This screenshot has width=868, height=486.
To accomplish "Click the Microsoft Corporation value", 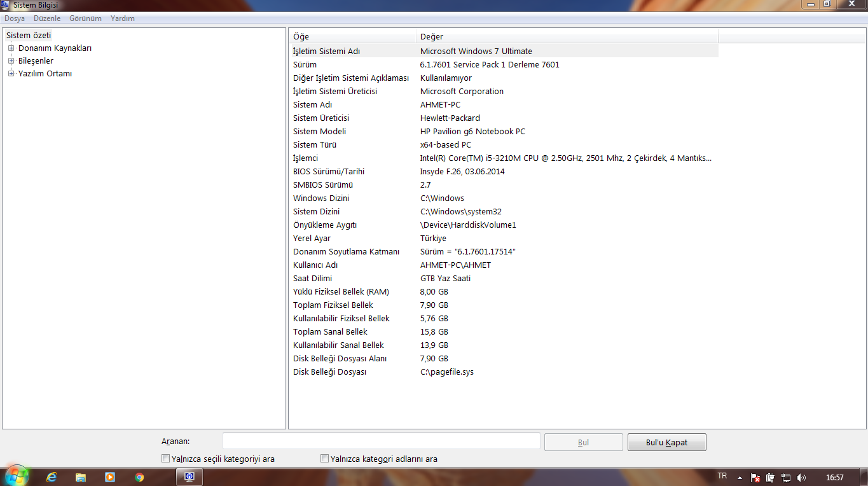I will (462, 92).
